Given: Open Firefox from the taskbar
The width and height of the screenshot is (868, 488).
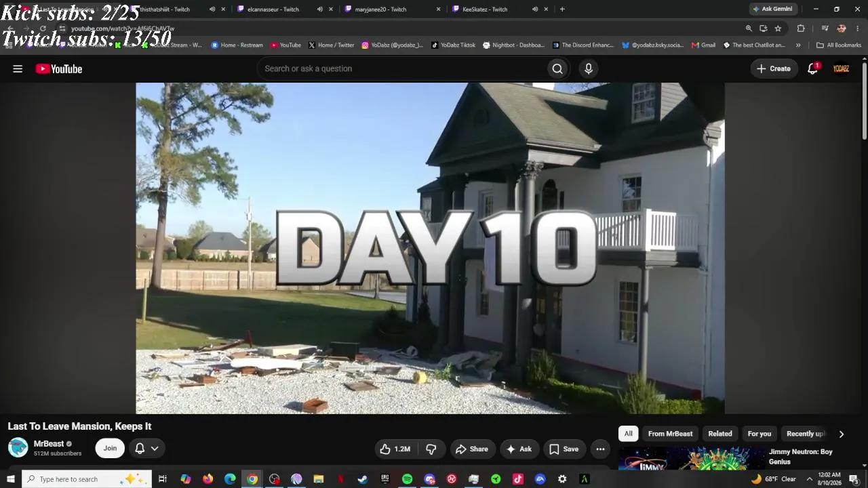Looking at the screenshot, I should point(208,479).
